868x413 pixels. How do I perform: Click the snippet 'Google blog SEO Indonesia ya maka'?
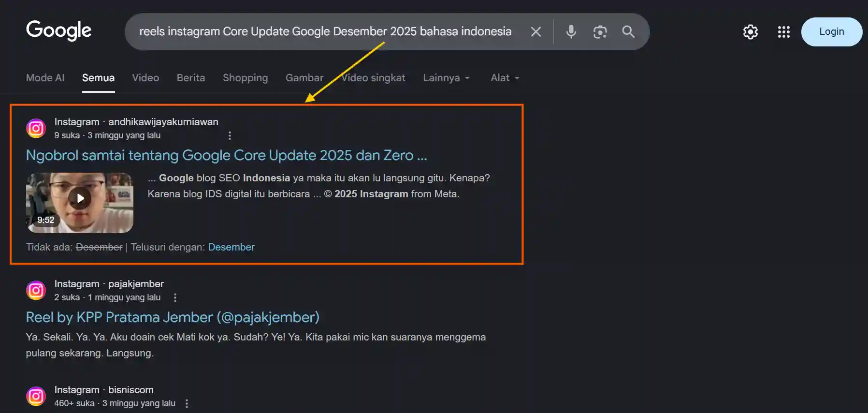[319, 186]
